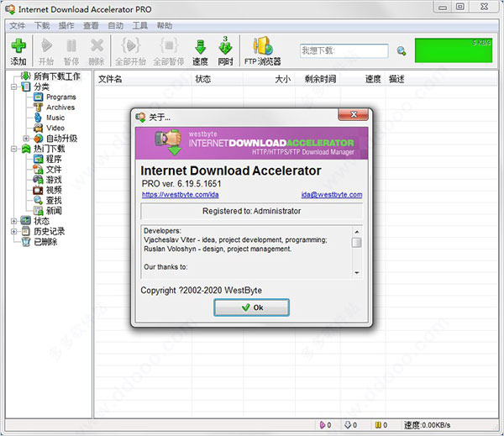
Task: Select 视频 under 热门下载
Action: click(x=54, y=190)
